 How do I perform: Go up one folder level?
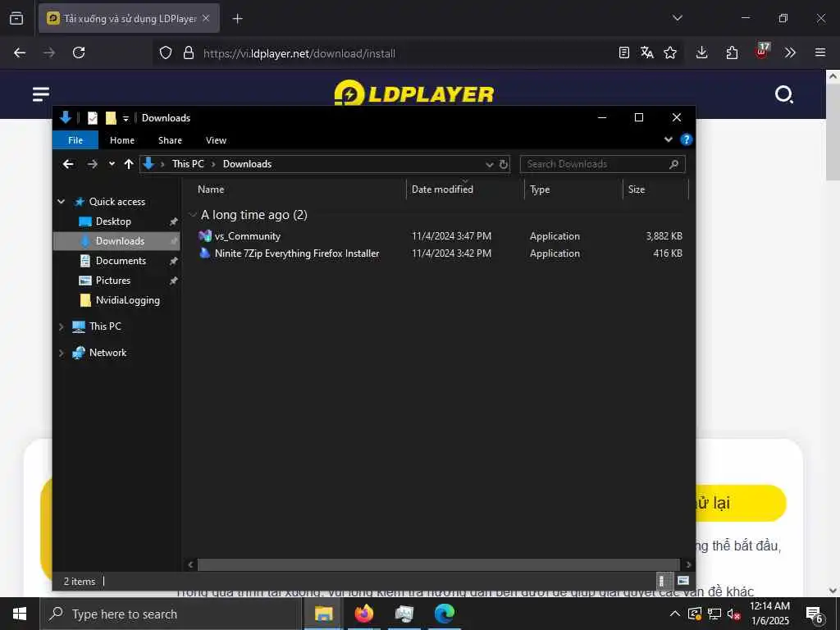129,164
